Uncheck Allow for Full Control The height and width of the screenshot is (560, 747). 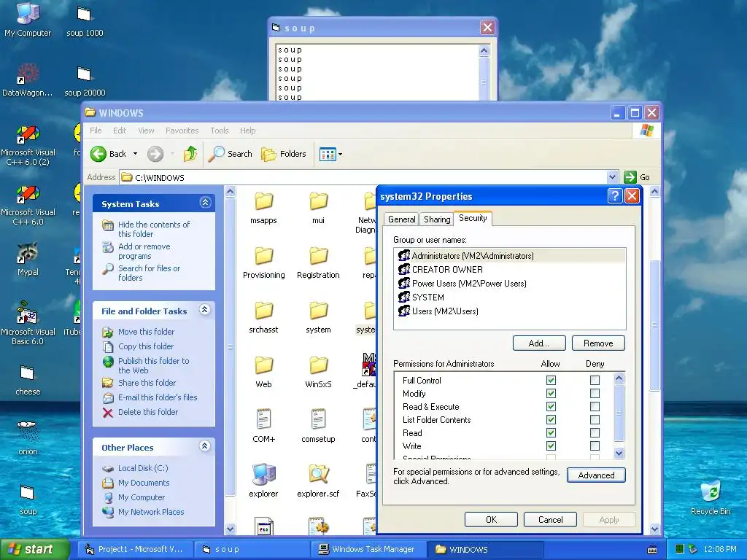click(551, 380)
